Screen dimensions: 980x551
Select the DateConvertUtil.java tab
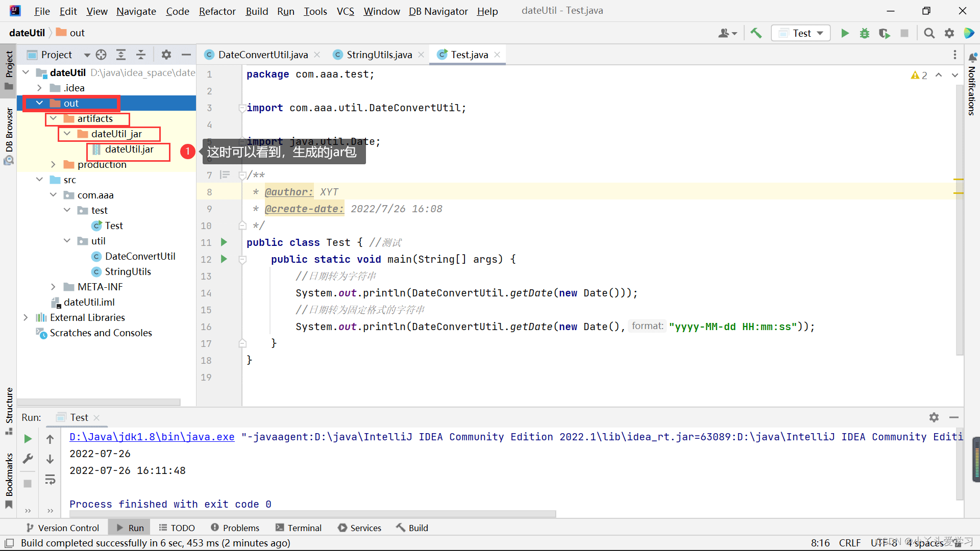[x=262, y=55]
